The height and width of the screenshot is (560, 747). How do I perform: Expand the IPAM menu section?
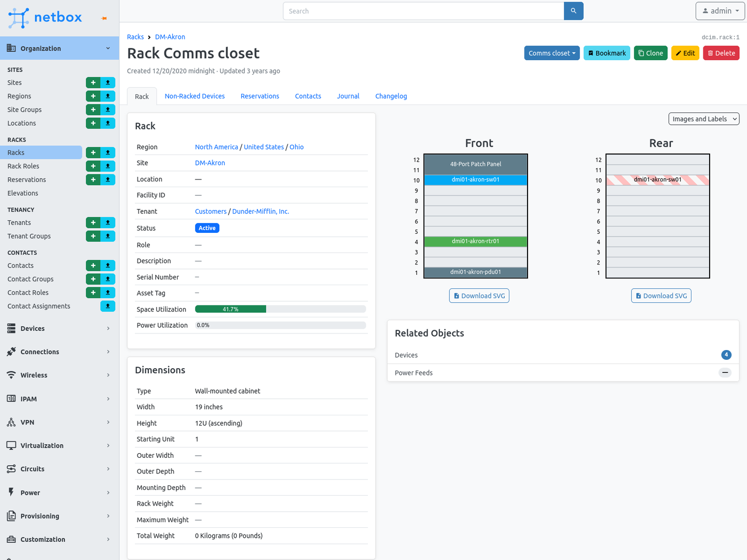[x=59, y=399]
